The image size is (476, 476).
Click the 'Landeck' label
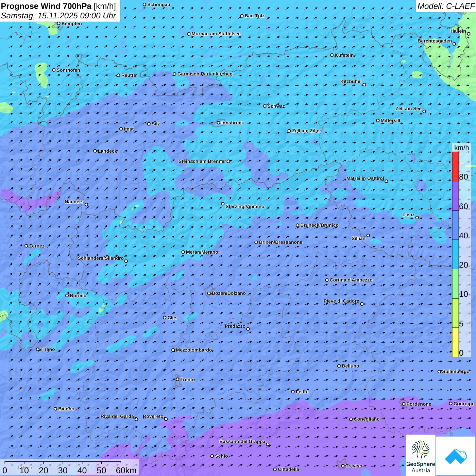pos(107,151)
